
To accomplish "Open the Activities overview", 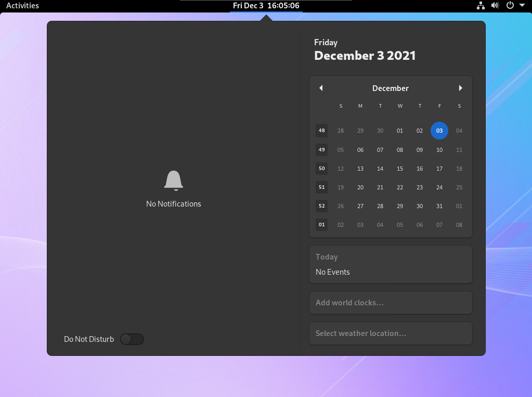I will point(22,6).
